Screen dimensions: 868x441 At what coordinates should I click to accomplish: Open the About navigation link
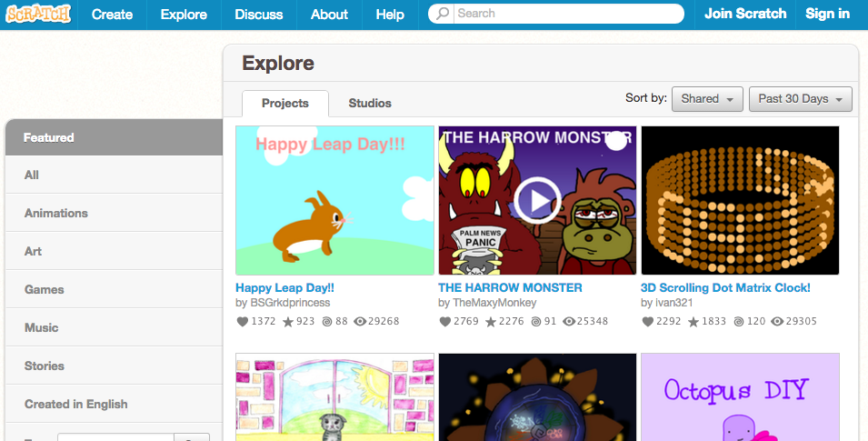329,15
